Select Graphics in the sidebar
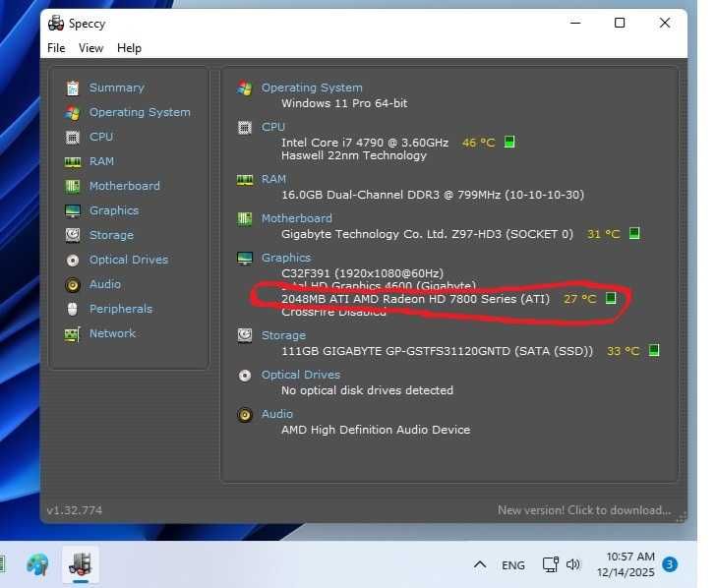 [x=114, y=210]
